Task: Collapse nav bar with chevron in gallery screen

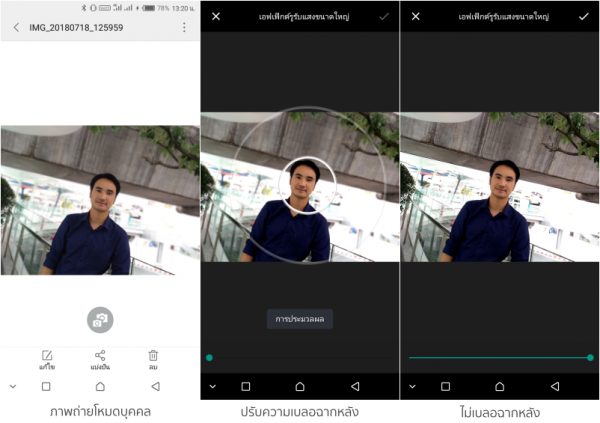Action: tap(13, 386)
